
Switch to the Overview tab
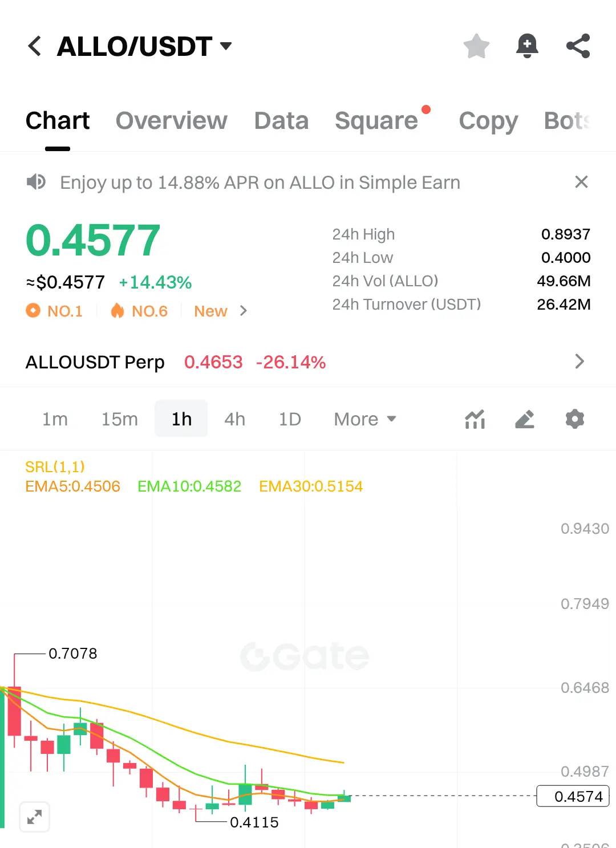[x=171, y=121]
